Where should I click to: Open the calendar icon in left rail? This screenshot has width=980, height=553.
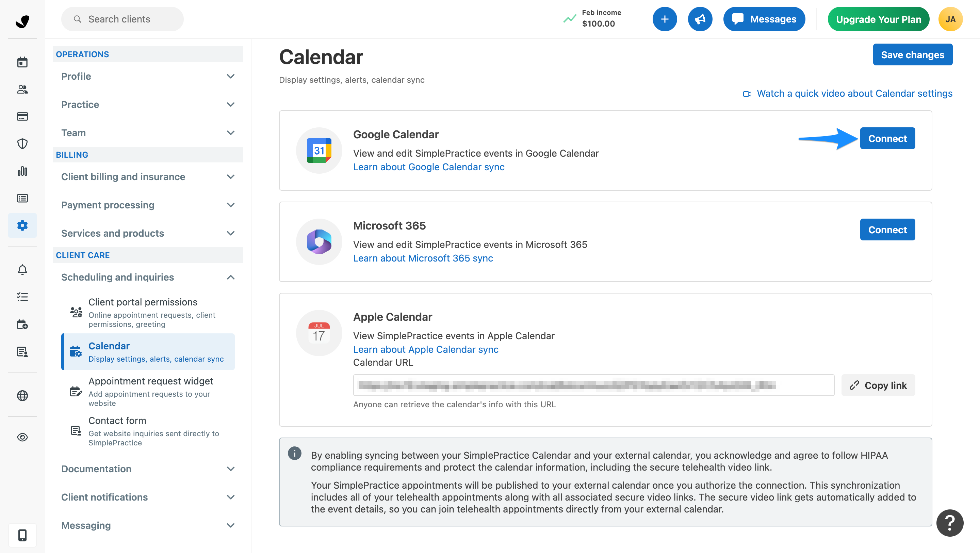22,62
